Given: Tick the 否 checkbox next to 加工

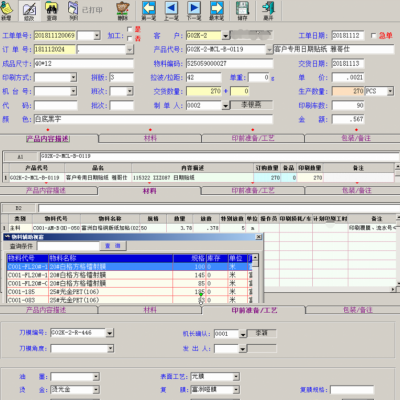Looking at the screenshot, I should pyautogui.click(x=130, y=39).
